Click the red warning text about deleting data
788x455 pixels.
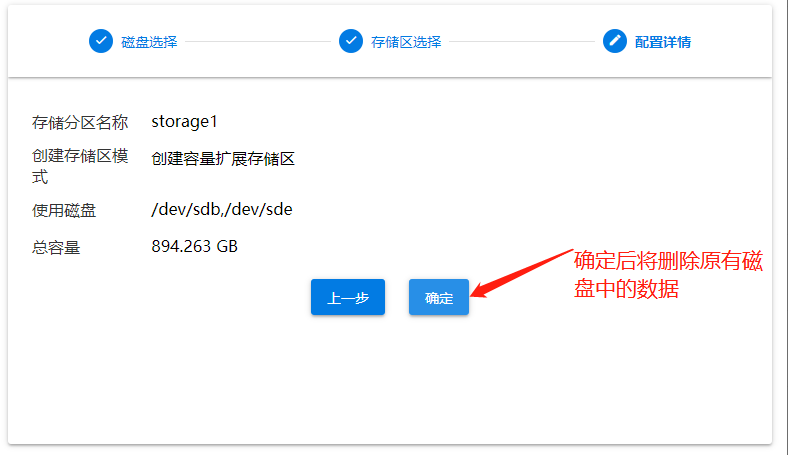coord(668,276)
